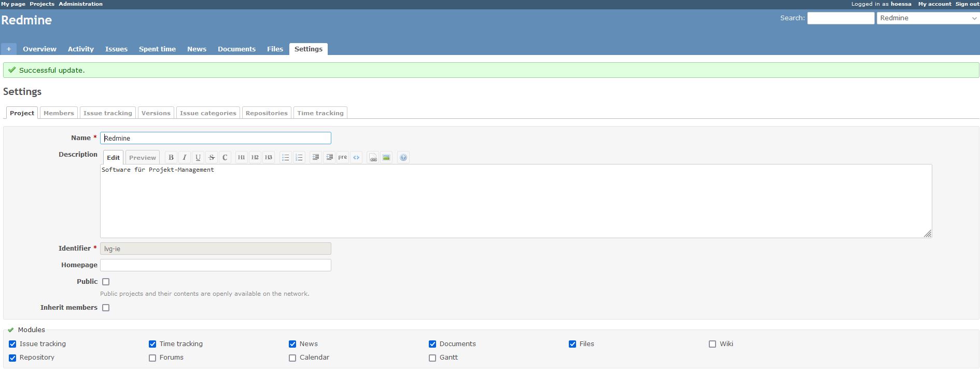Image resolution: width=980 pixels, height=371 pixels.
Task: Disable the Repository module
Action: (x=12, y=358)
